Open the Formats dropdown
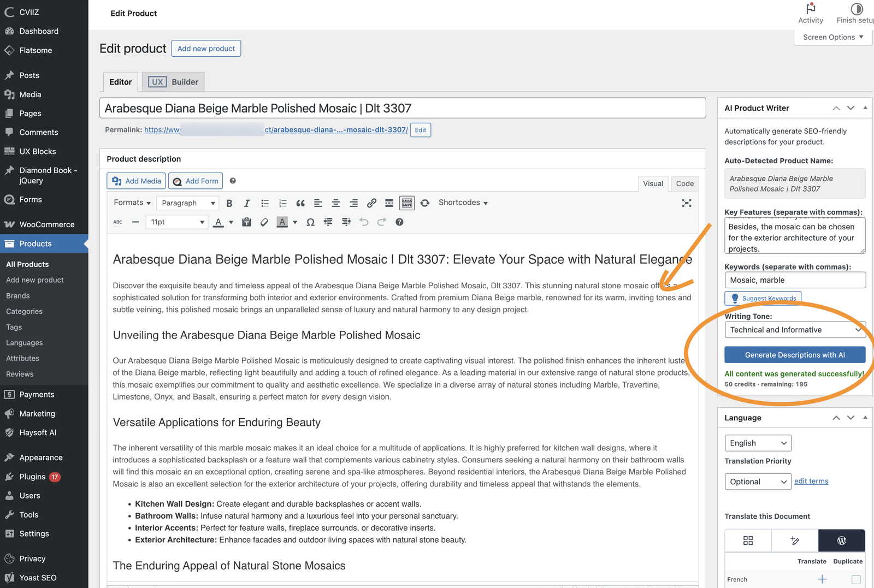The image size is (874, 588). pyautogui.click(x=132, y=203)
